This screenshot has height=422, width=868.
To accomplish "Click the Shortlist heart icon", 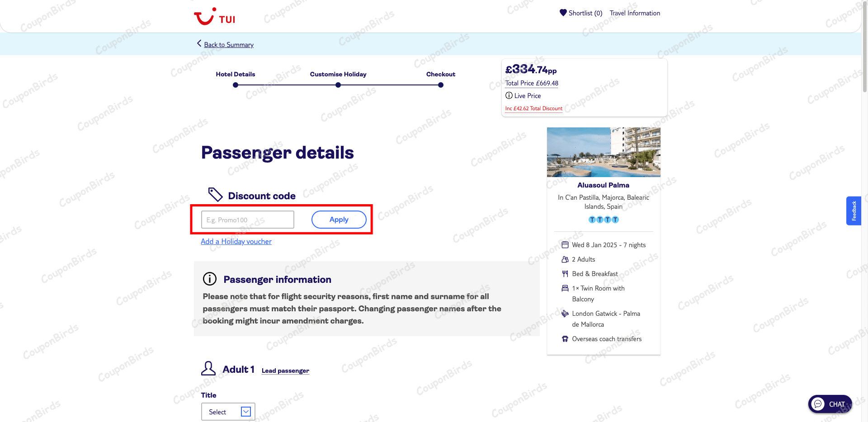I will point(563,13).
